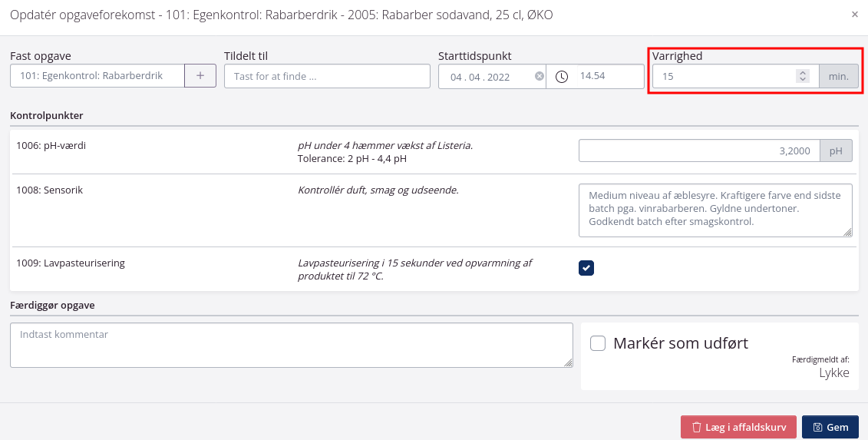Click the clock icon for start time
The width and height of the screenshot is (868, 440).
[562, 76]
